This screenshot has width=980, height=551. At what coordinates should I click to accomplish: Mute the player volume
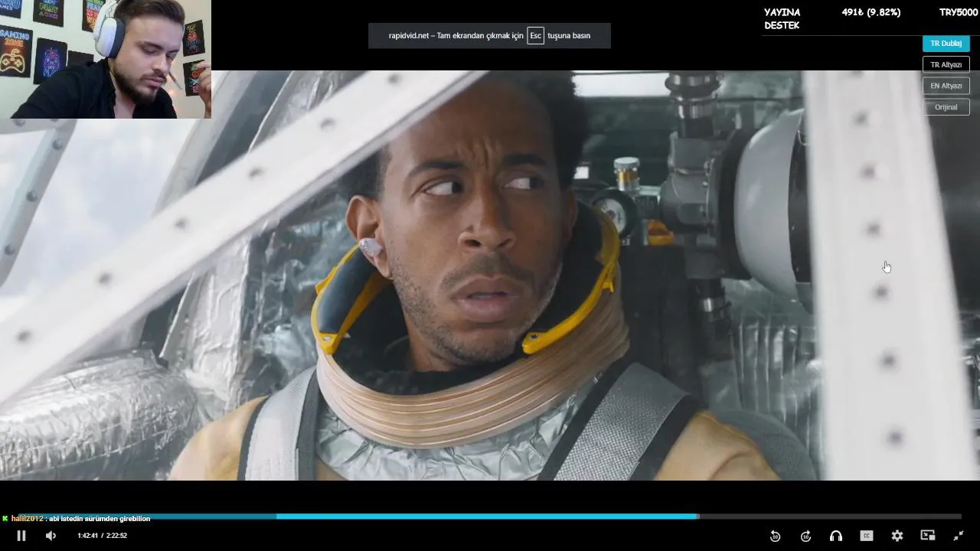pos(51,536)
